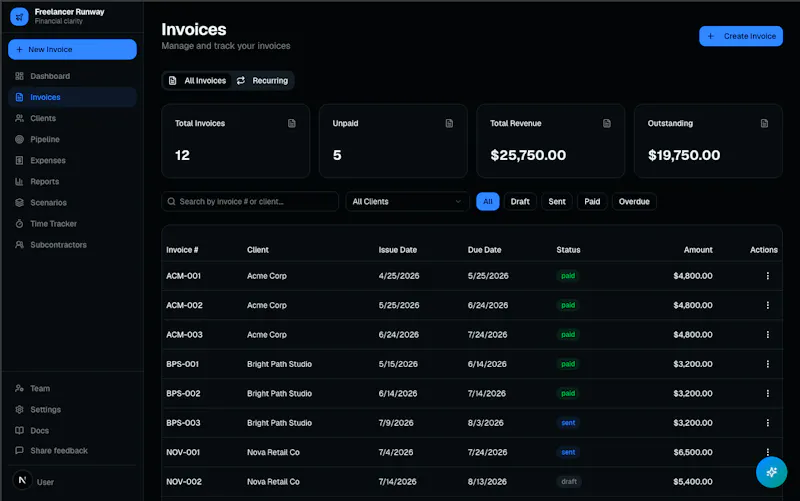Open the Expenses section
Viewport: 800px width, 501px height.
pos(72,160)
